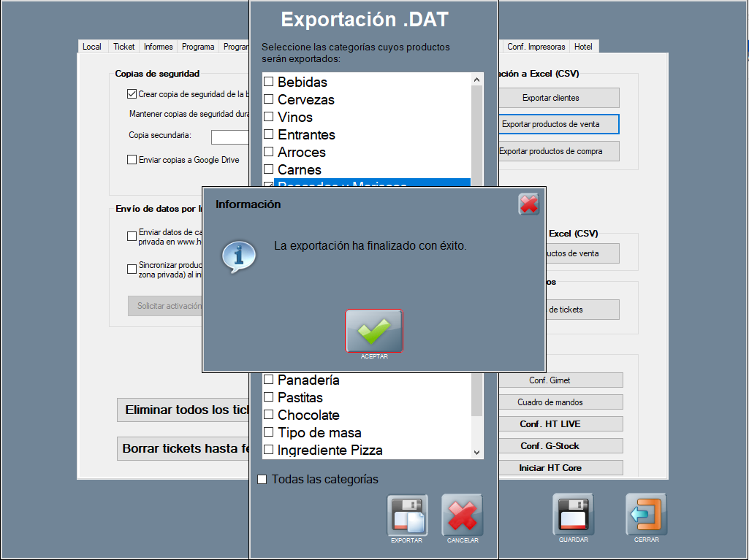The height and width of the screenshot is (560, 749).
Task: Close the Información dialog with red X
Action: pyautogui.click(x=528, y=204)
